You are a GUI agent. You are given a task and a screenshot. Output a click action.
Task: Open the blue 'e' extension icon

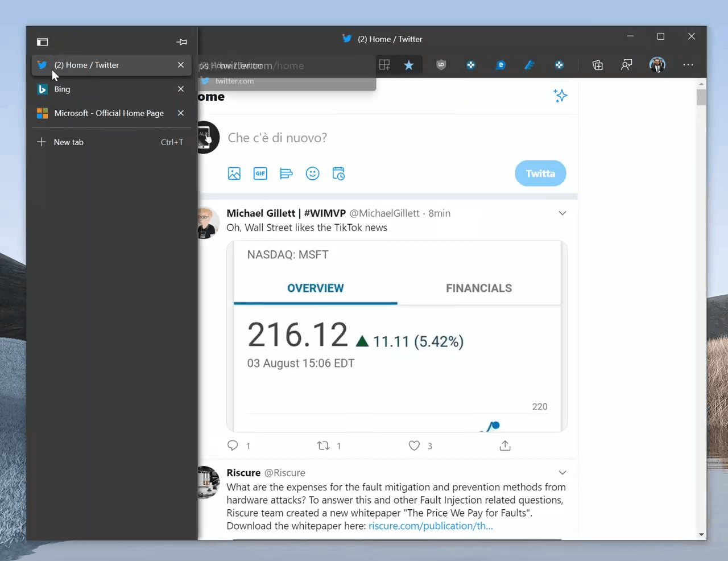tap(500, 65)
